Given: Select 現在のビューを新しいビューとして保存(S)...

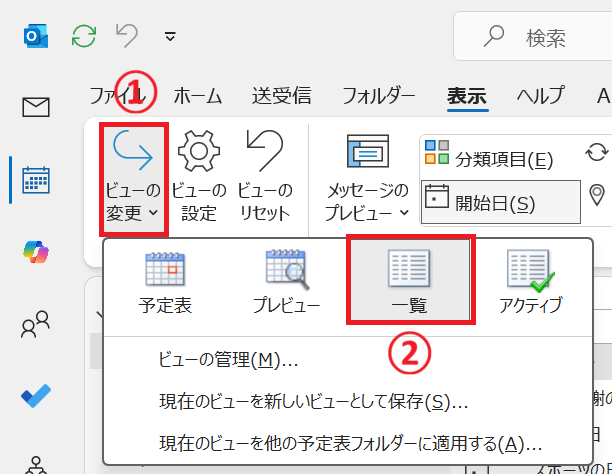Looking at the screenshot, I should click(x=313, y=402).
